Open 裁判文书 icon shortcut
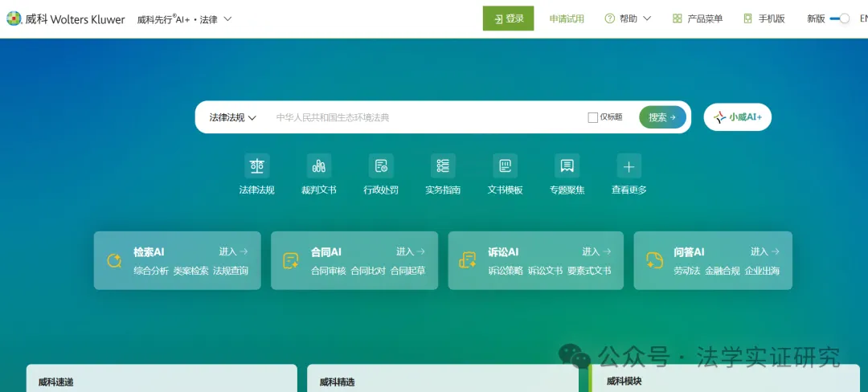The width and height of the screenshot is (868, 392). [319, 165]
